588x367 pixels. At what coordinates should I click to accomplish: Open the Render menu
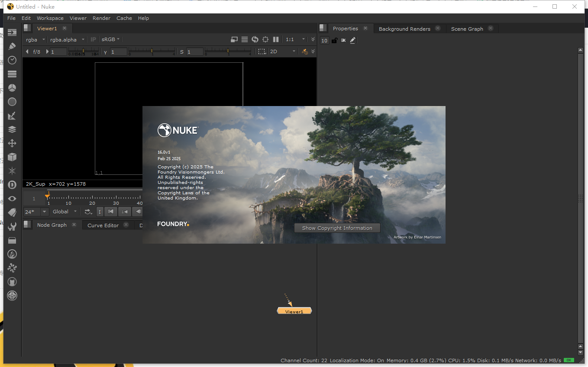[x=102, y=18]
